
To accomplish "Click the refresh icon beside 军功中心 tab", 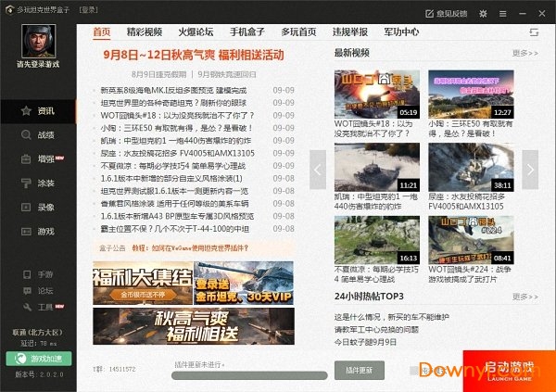I will [534, 32].
